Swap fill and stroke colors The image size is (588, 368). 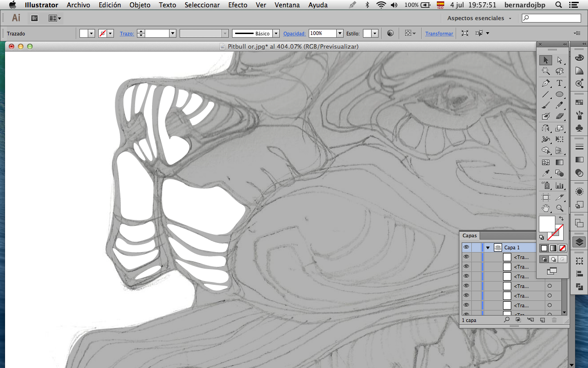tap(561, 218)
